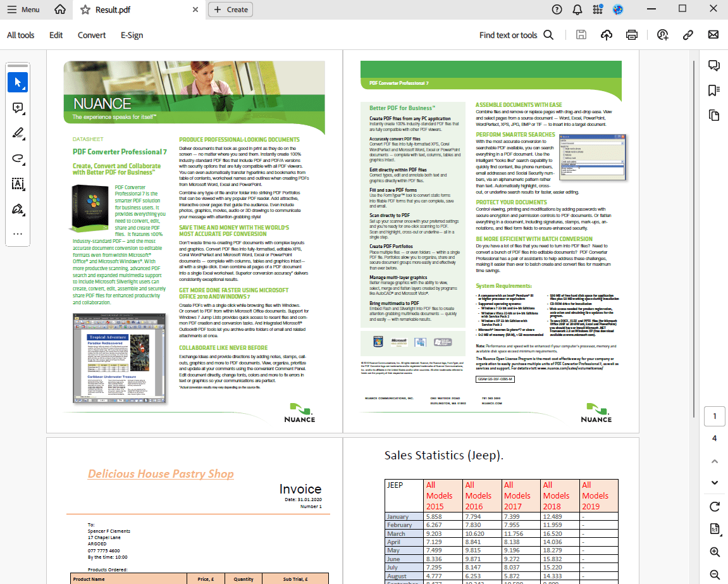Viewport: 728px width, 584px height.
Task: Open the E-Sign menu
Action: 132,35
